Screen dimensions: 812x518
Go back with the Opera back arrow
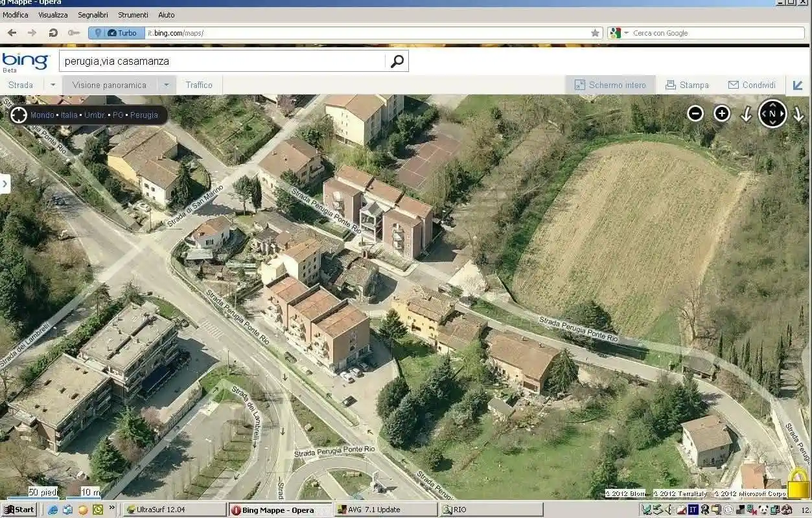[12, 32]
